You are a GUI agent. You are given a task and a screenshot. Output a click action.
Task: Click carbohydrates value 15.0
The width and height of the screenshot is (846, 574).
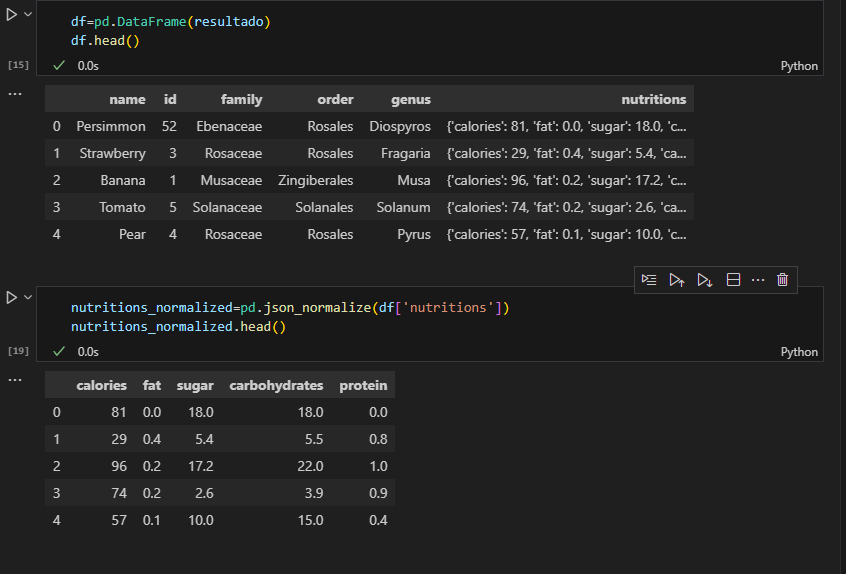310,520
